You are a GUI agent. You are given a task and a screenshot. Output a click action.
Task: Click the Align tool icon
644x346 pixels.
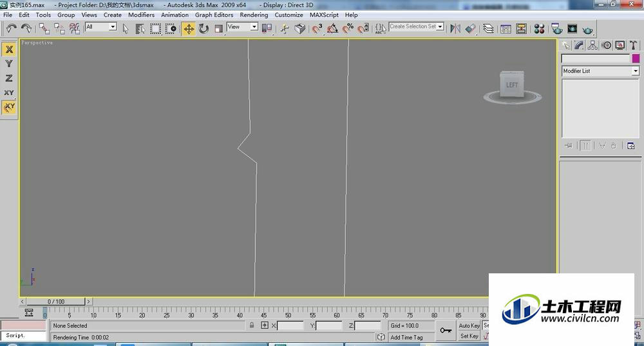tap(471, 28)
